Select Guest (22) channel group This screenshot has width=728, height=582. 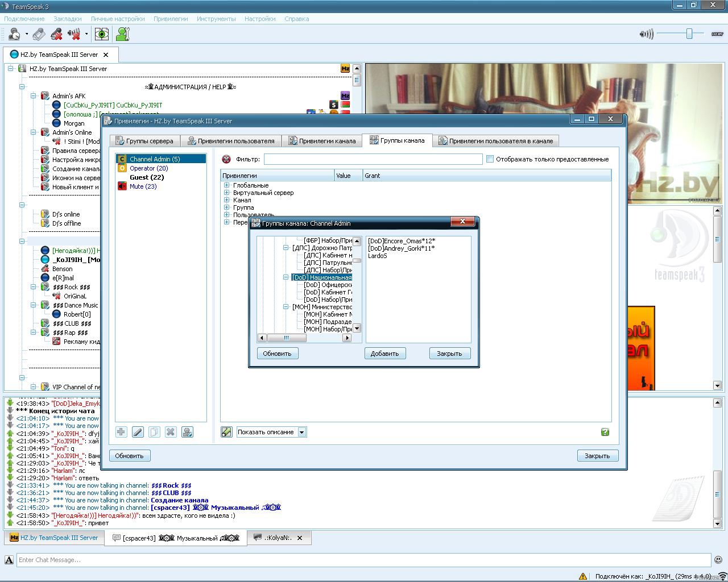click(147, 177)
